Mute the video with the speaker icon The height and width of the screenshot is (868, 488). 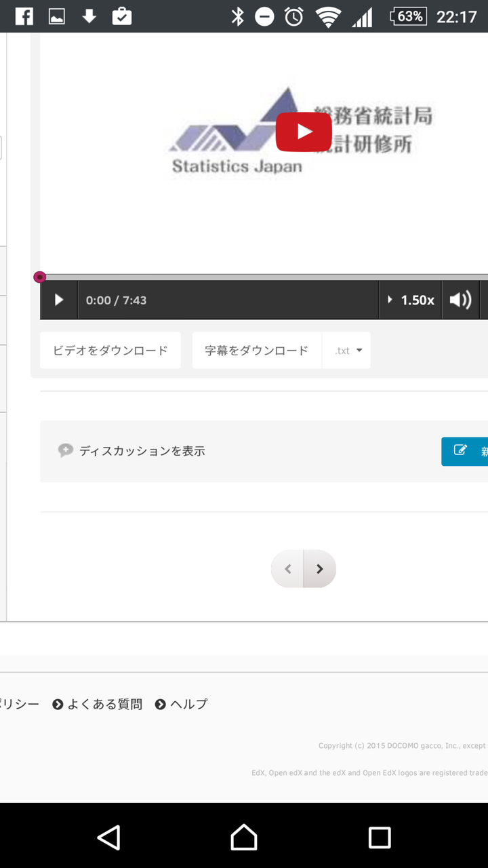pyautogui.click(x=461, y=300)
